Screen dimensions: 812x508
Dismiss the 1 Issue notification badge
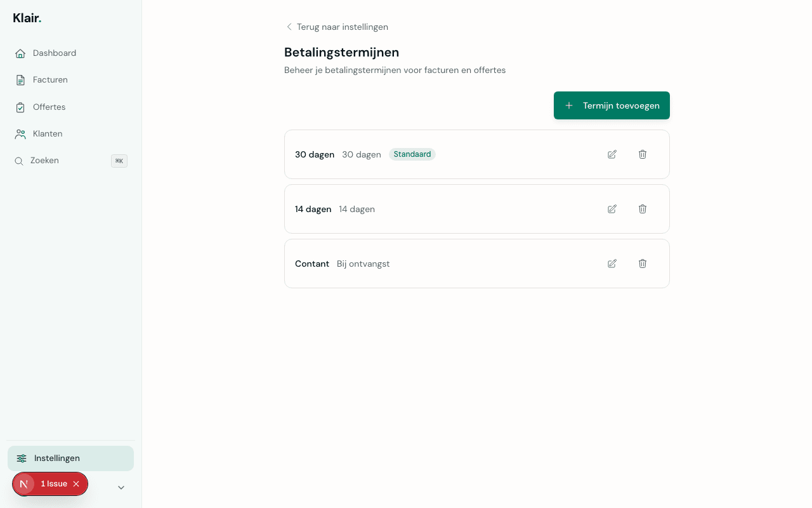point(75,483)
